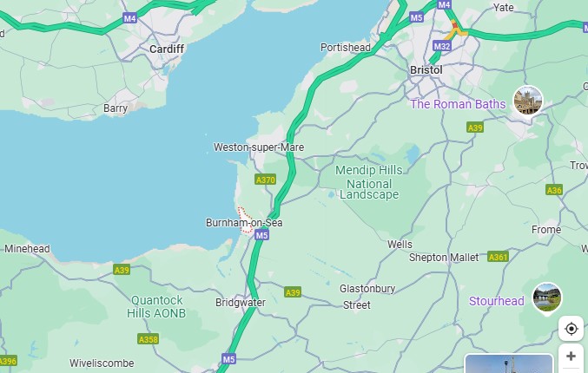
Task: Open The Roman Baths photo pin
Action: pos(527,101)
